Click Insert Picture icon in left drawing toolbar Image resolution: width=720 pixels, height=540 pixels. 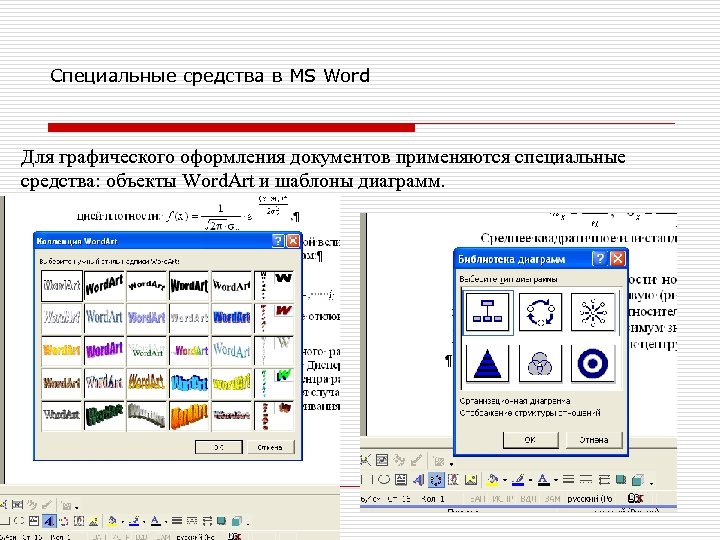point(94,521)
